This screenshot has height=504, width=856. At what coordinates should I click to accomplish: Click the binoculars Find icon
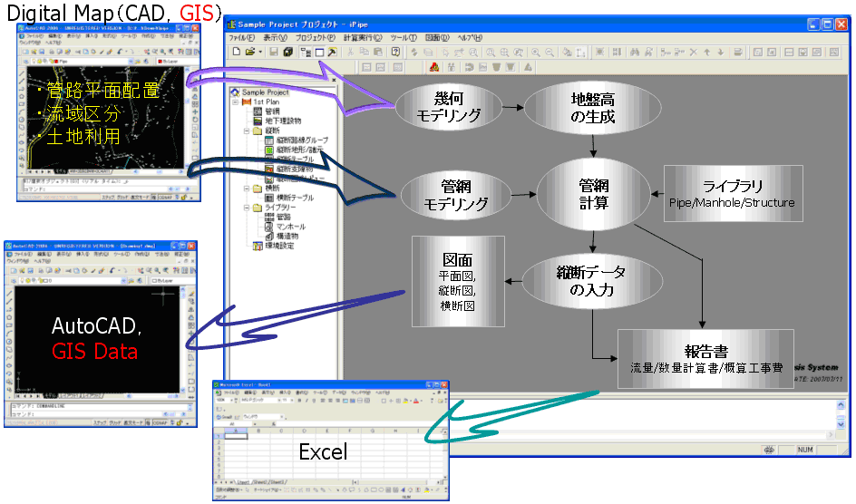click(635, 53)
